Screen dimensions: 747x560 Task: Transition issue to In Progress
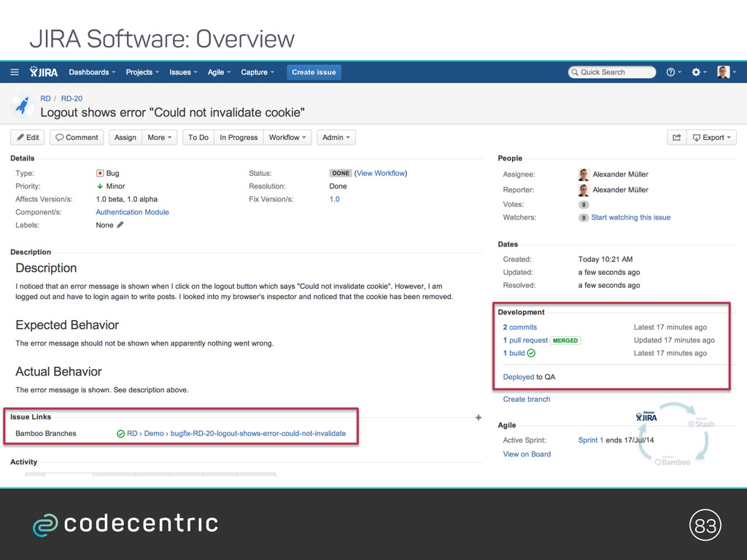click(x=239, y=138)
